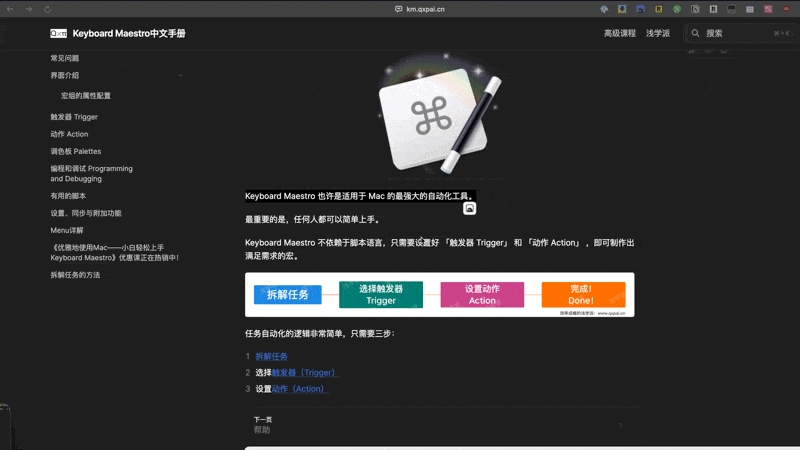
Task: Click the pink extension icon in toolbar
Action: [x=768, y=9]
